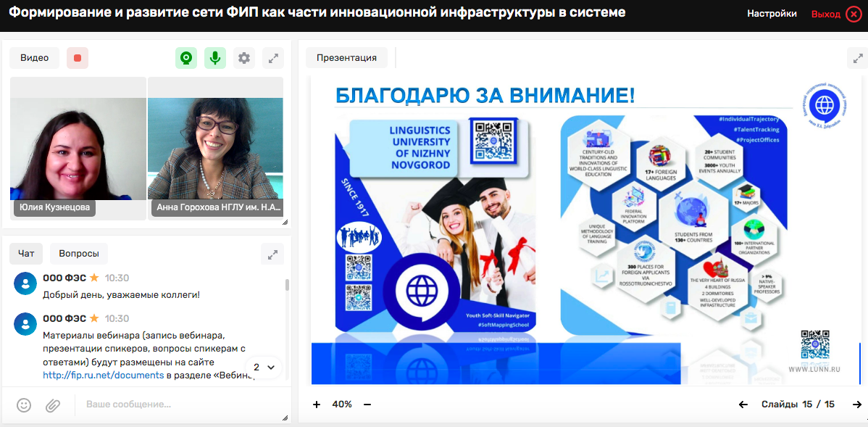868x427 pixels.
Task: Switch to the Вопросы tab
Action: (x=79, y=254)
